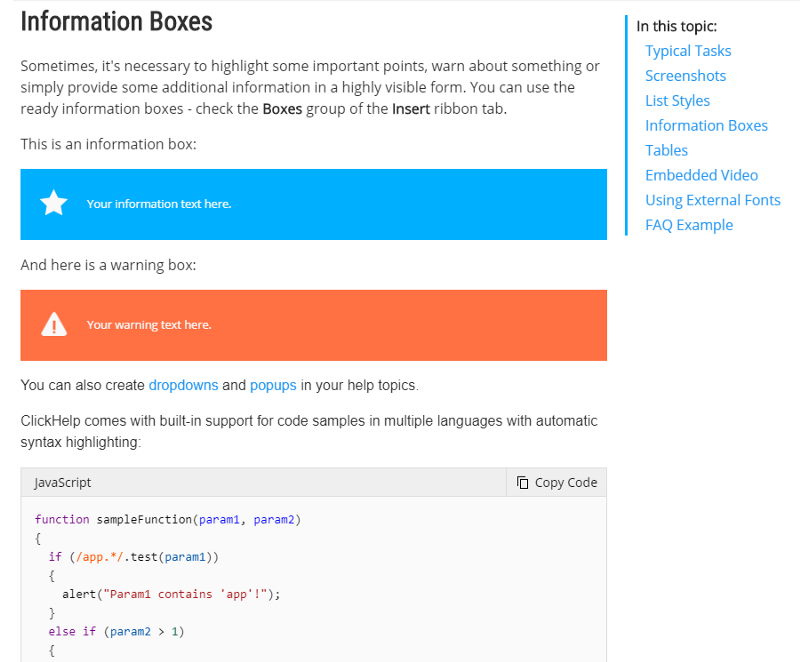Click the copy icon beside Copy Code
The width and height of the screenshot is (800, 662).
[x=522, y=483]
